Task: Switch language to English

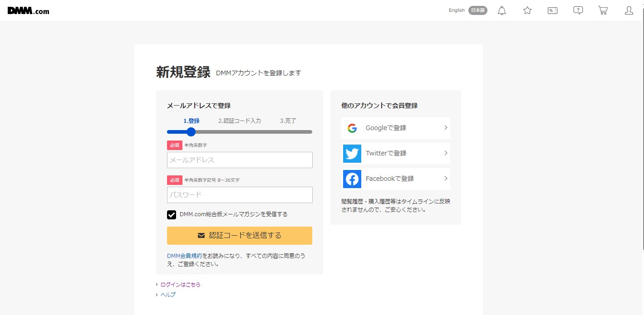Action: coord(457,10)
